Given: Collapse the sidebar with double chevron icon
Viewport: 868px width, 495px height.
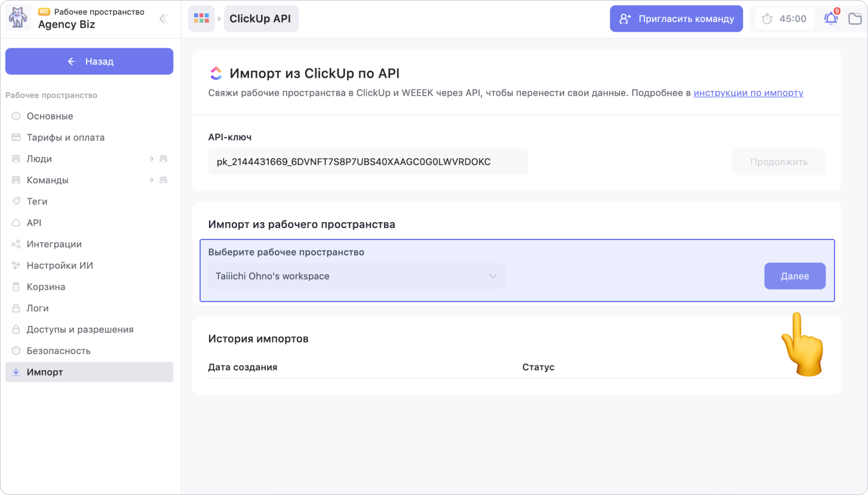Looking at the screenshot, I should 162,19.
